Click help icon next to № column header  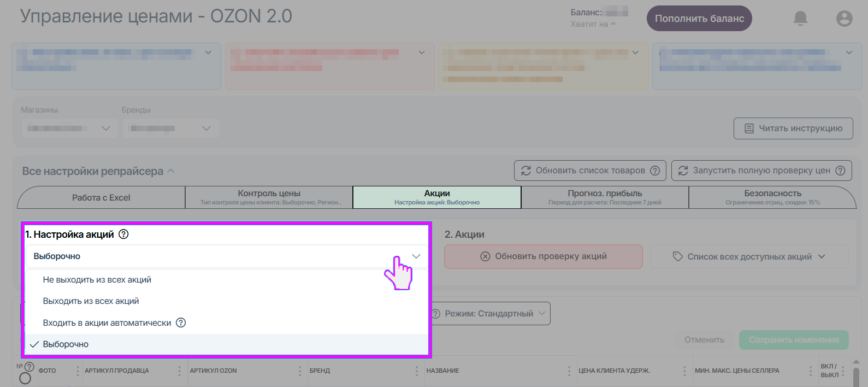pos(29,366)
